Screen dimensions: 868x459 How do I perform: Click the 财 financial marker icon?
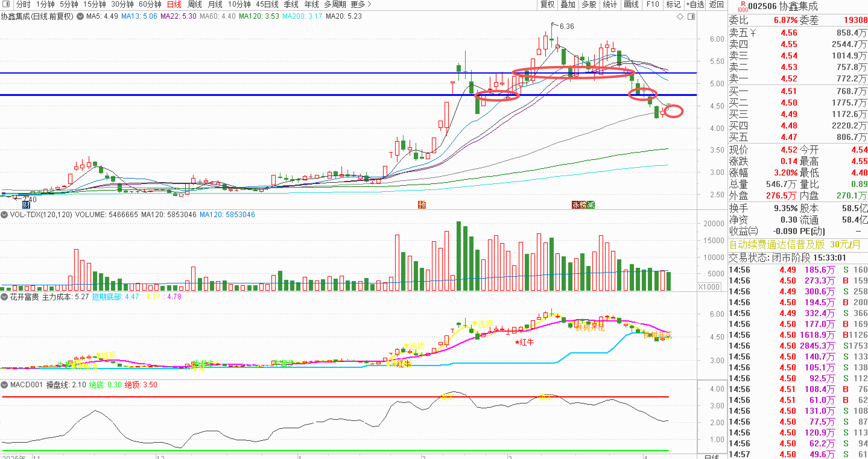coord(26,205)
